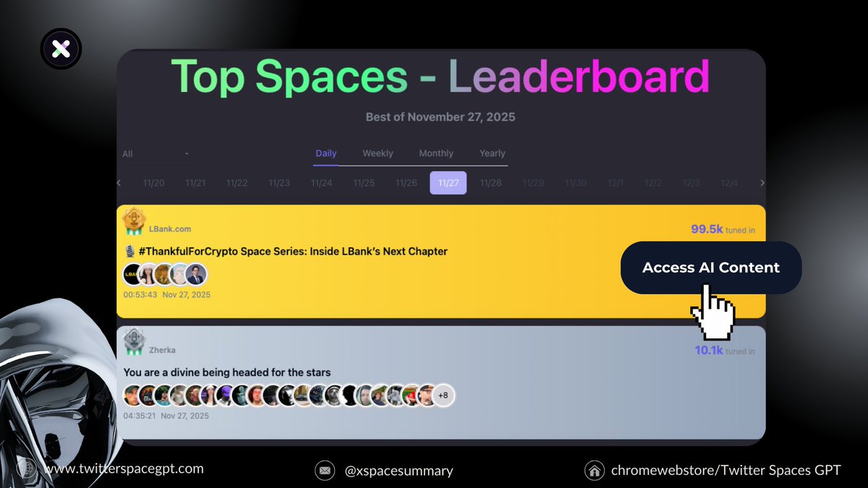
Task: Click the X logo icon at top left
Action: point(61,49)
